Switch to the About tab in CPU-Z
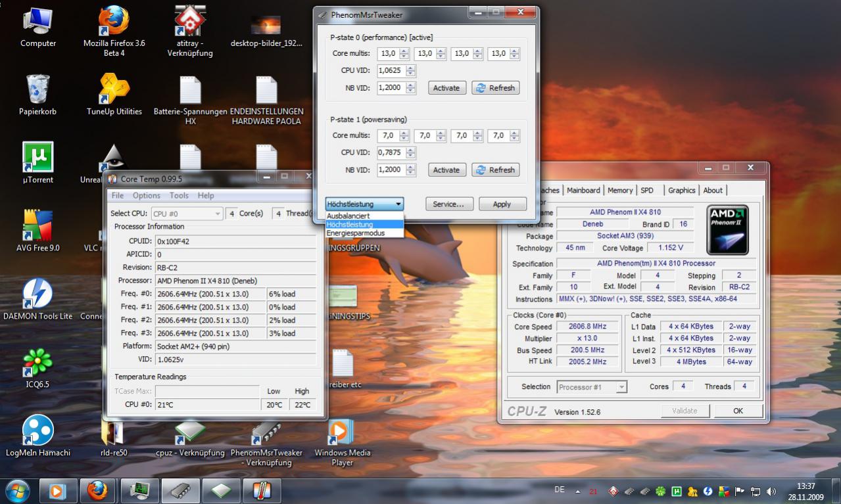The width and height of the screenshot is (841, 504). [713, 190]
